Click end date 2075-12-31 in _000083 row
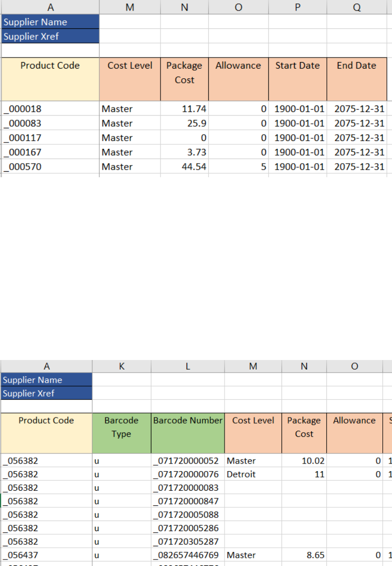This screenshot has width=392, height=566. [x=357, y=123]
